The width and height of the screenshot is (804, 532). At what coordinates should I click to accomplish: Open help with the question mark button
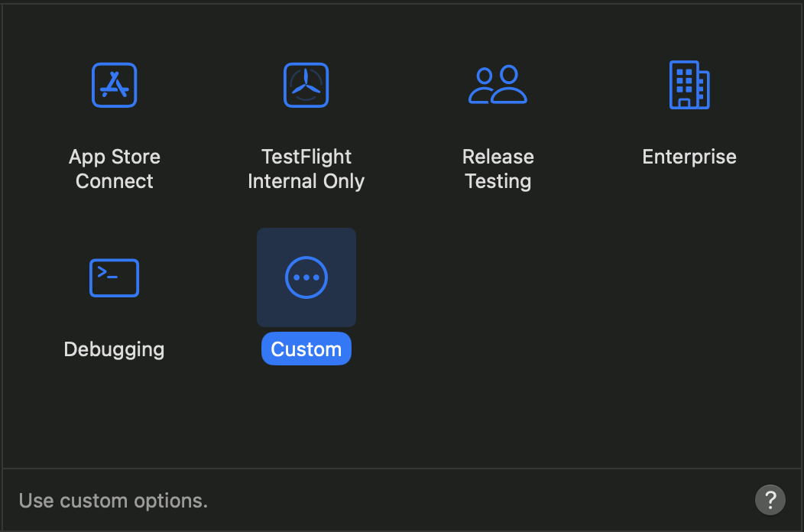[x=770, y=500]
